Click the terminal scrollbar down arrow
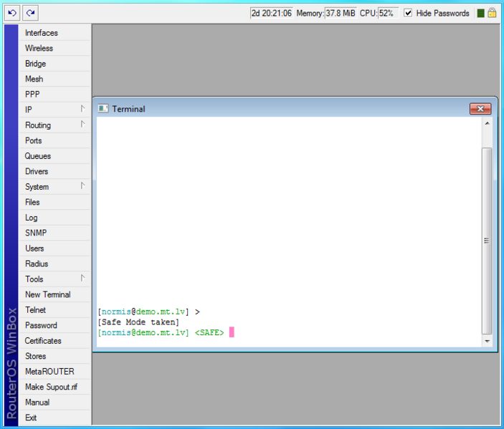Viewport: 504px width, 429px height. point(487,342)
